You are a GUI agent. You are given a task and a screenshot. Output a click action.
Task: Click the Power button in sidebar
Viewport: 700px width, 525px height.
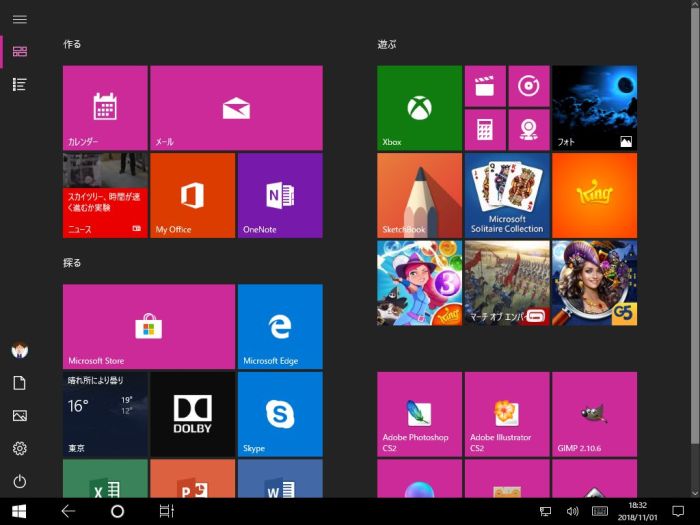[19, 481]
